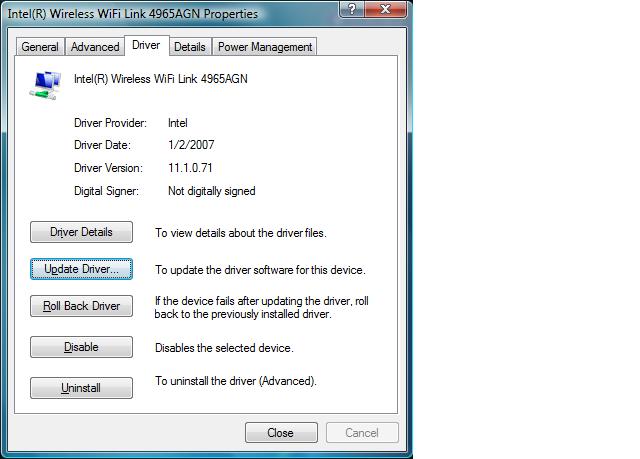Open the Power Management tab
This screenshot has height=459, width=640.
click(265, 47)
